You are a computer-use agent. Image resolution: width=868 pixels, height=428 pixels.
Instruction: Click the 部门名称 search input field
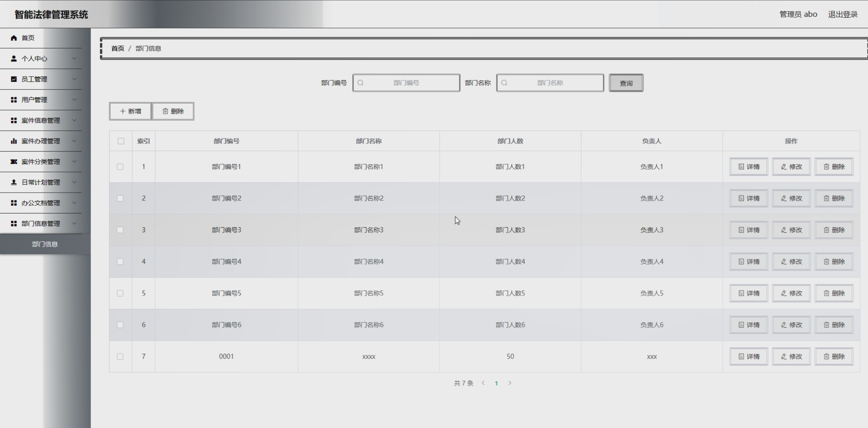pos(550,83)
